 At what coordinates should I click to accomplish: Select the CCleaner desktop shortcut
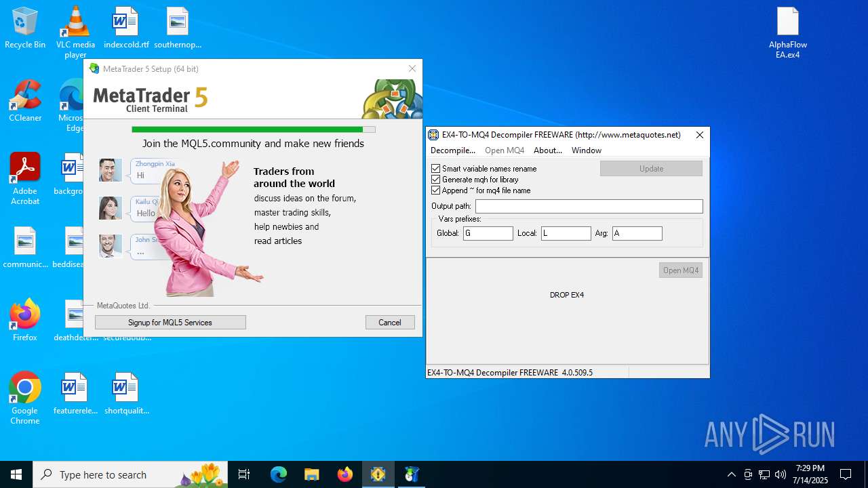pos(25,100)
